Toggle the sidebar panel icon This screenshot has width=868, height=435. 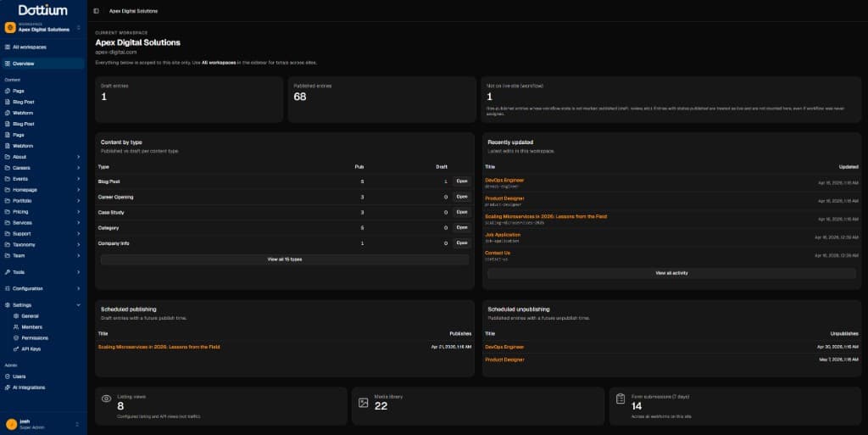(96, 11)
